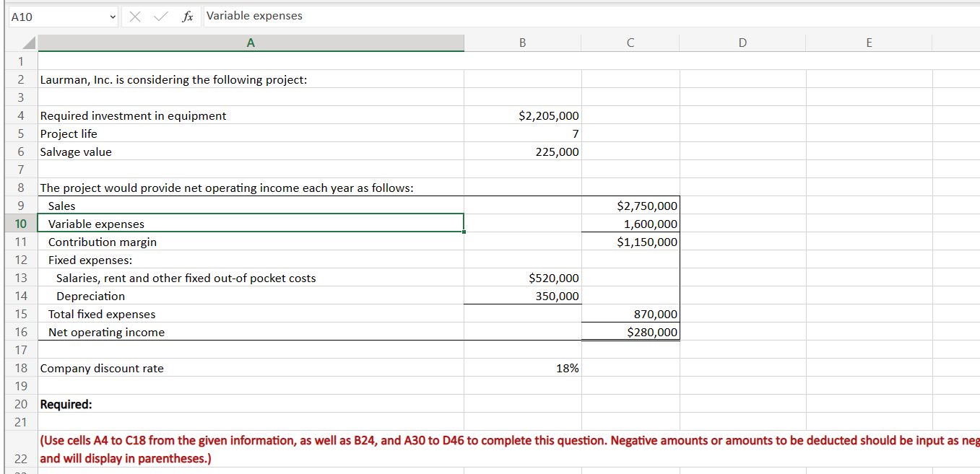This screenshot has height=474, width=980.
Task: Select the red instruction text cell
Action: [251, 449]
